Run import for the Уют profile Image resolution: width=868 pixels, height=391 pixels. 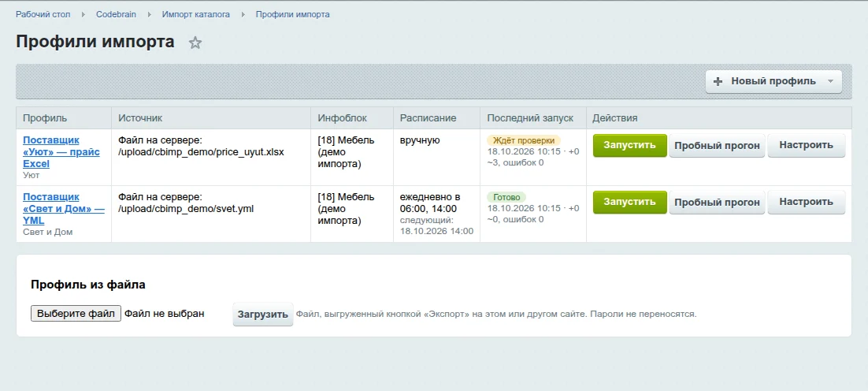[629, 145]
